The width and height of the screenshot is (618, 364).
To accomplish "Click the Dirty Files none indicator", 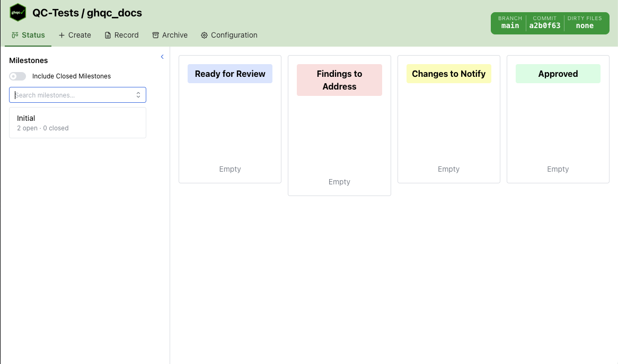I will (585, 23).
